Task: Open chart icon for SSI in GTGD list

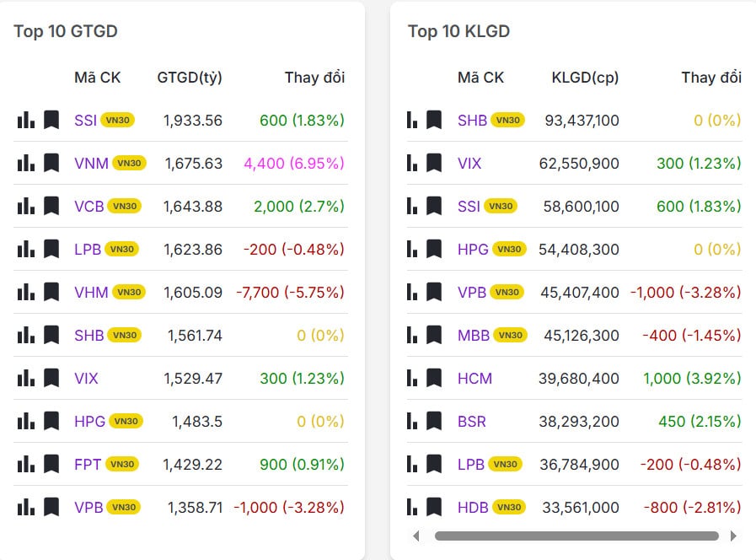Action: click(26, 121)
